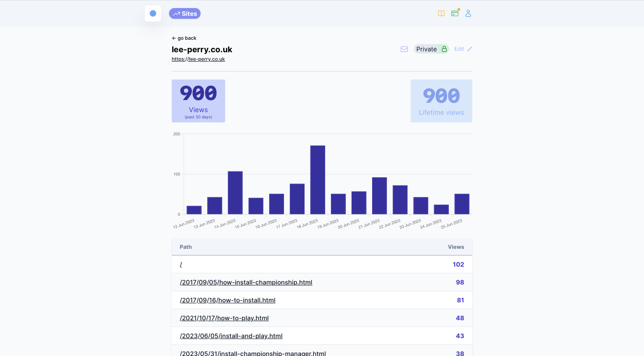Open the Sites tab
The height and width of the screenshot is (356, 644).
pos(185,13)
